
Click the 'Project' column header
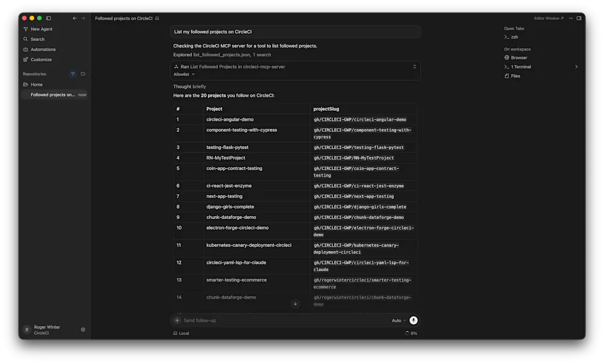[x=214, y=109]
